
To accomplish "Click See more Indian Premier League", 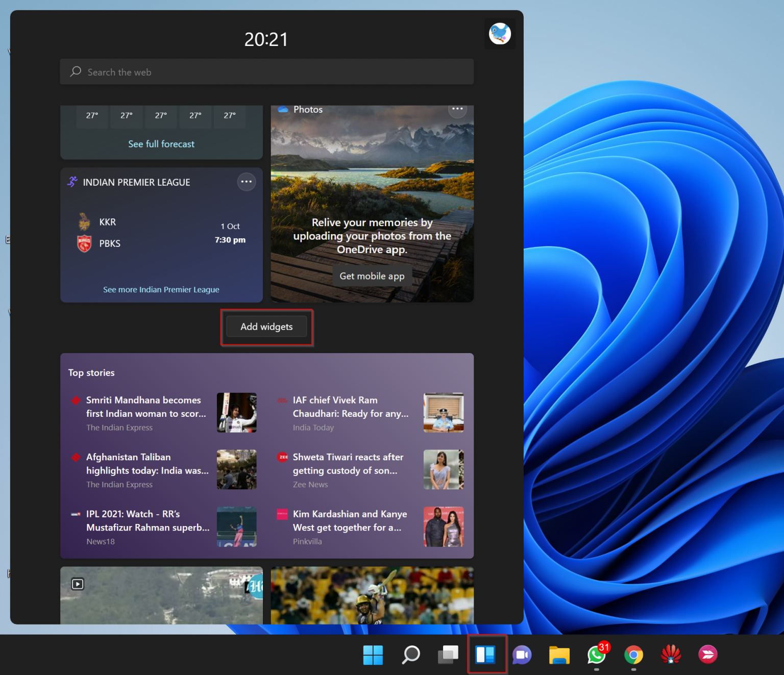I will pyautogui.click(x=161, y=289).
